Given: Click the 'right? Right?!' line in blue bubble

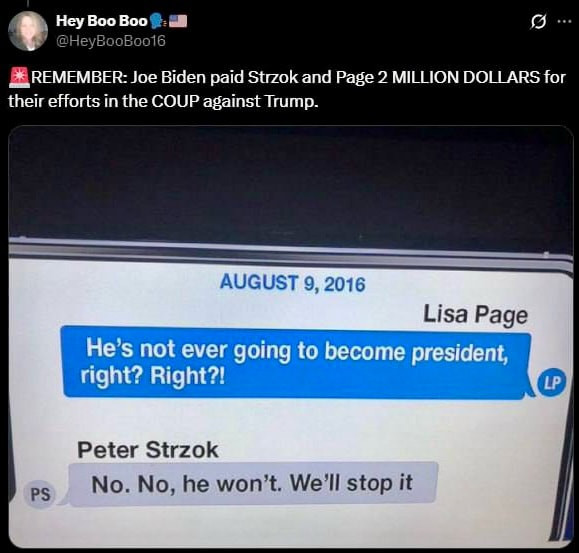Looking at the screenshot, I should pyautogui.click(x=153, y=376).
